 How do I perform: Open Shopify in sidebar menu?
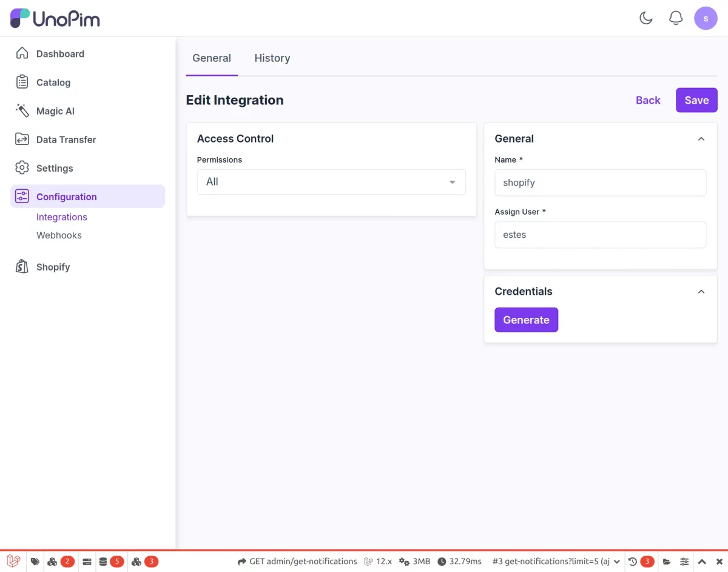(x=87, y=266)
